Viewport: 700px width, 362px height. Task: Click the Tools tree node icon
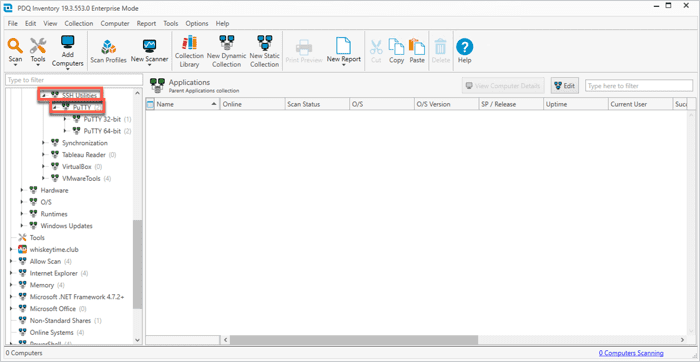(x=22, y=238)
